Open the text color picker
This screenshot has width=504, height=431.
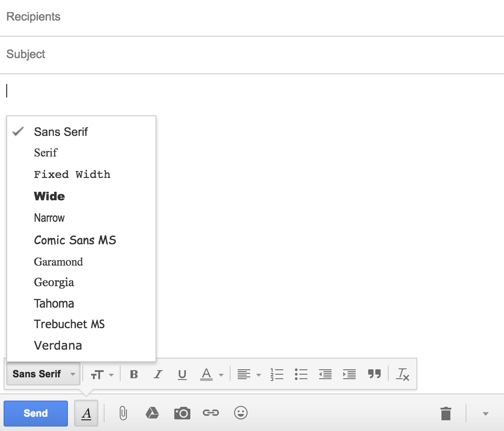(x=211, y=374)
